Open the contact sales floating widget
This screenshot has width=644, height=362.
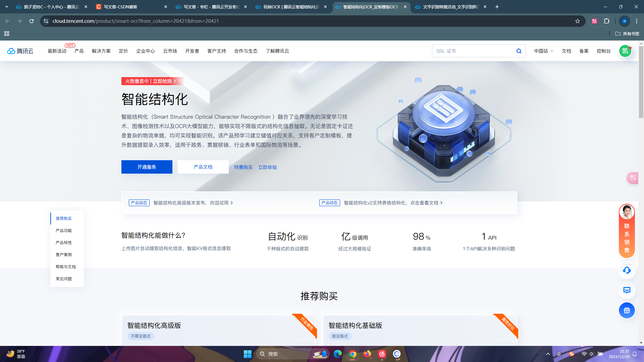(x=627, y=231)
